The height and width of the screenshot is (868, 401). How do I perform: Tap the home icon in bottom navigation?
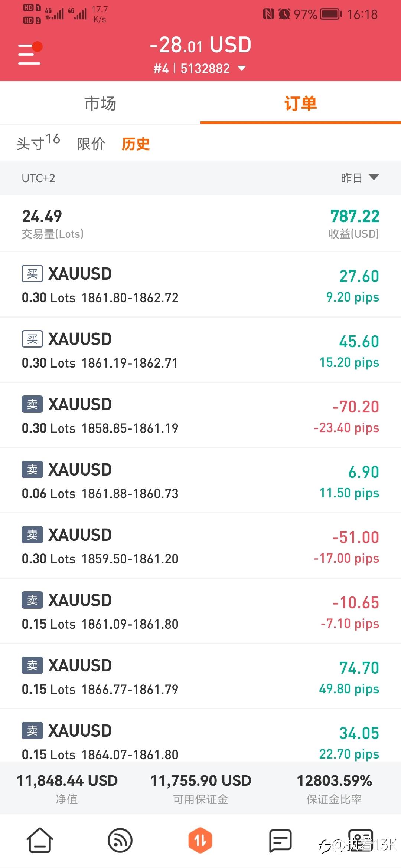pyautogui.click(x=40, y=840)
